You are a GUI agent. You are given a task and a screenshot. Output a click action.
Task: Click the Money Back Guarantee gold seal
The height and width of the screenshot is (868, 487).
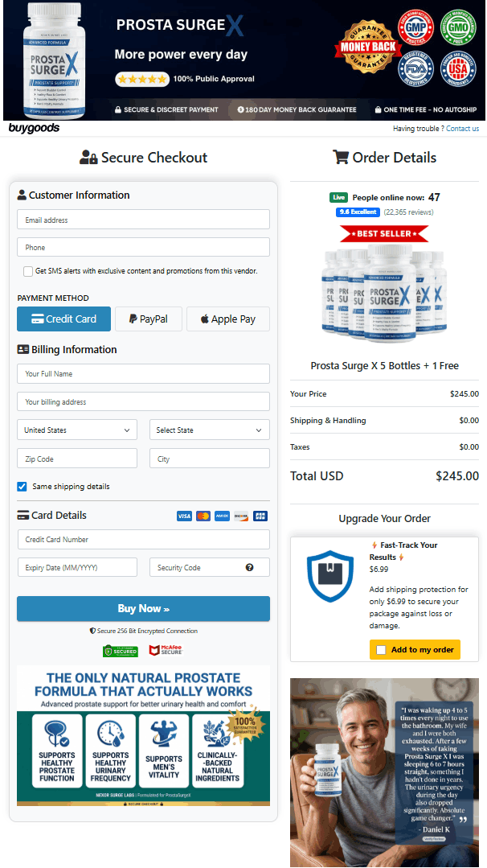point(369,47)
